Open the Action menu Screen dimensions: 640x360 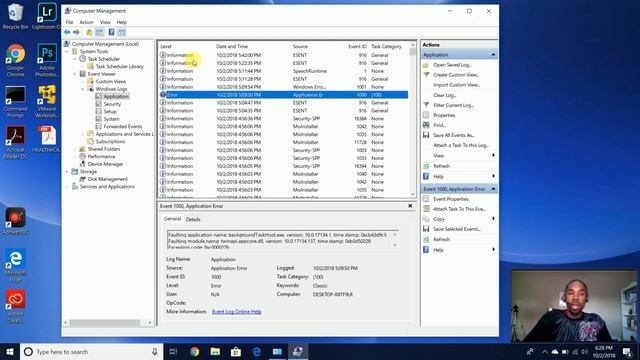coord(87,22)
